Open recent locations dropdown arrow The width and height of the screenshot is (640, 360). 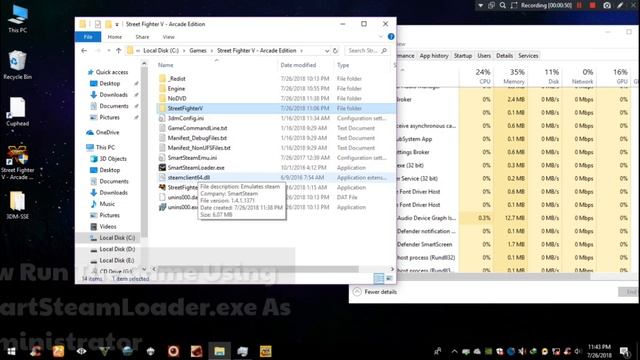[x=109, y=51]
